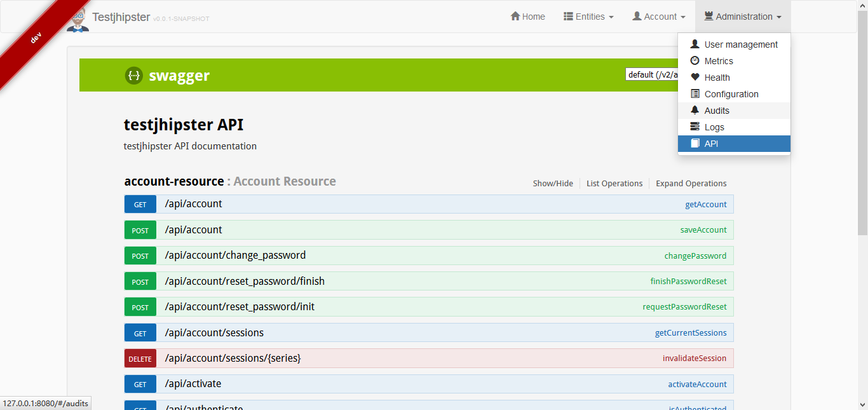Click the Health heart icon

(695, 78)
